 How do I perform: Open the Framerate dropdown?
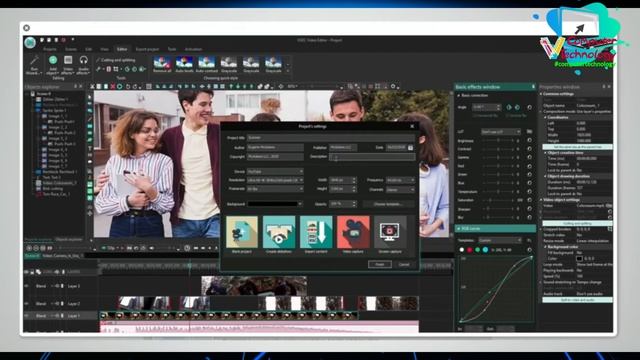tap(275, 189)
